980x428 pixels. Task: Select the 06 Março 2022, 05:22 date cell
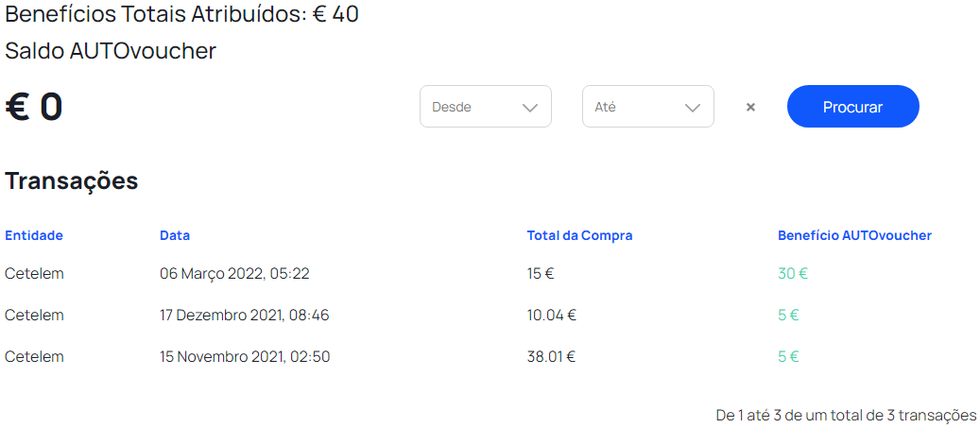[x=234, y=274]
